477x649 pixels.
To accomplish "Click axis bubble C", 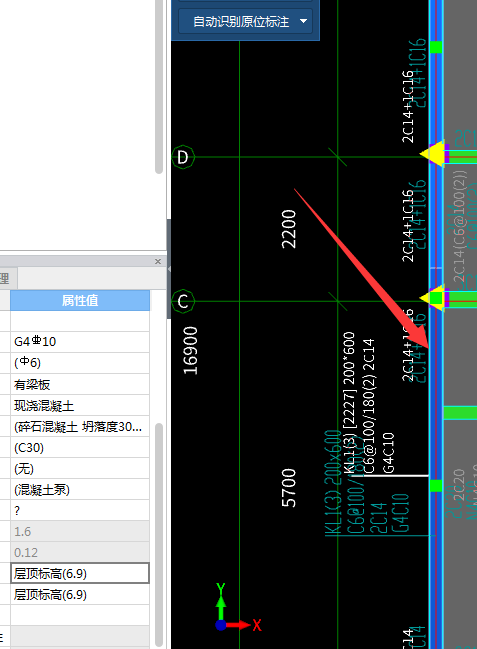I will point(183,301).
